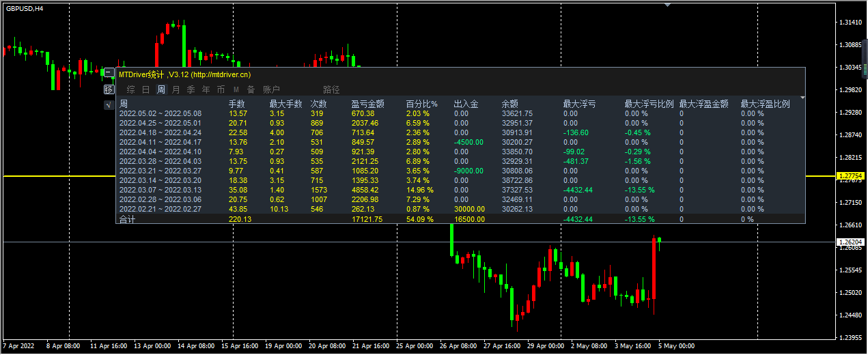
Task: Toggle the √ checkmark button beside the panel
Action: (108, 105)
